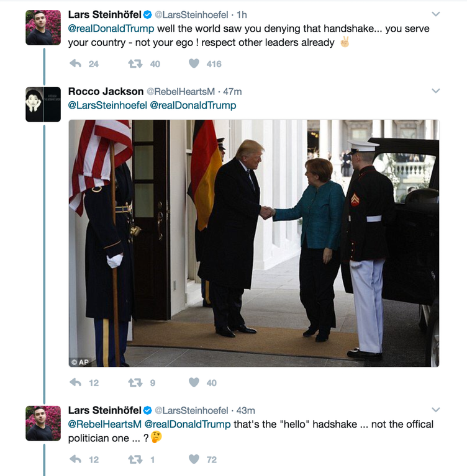Open options chevron on first Lars tweet
The width and height of the screenshot is (467, 476).
point(436,14)
